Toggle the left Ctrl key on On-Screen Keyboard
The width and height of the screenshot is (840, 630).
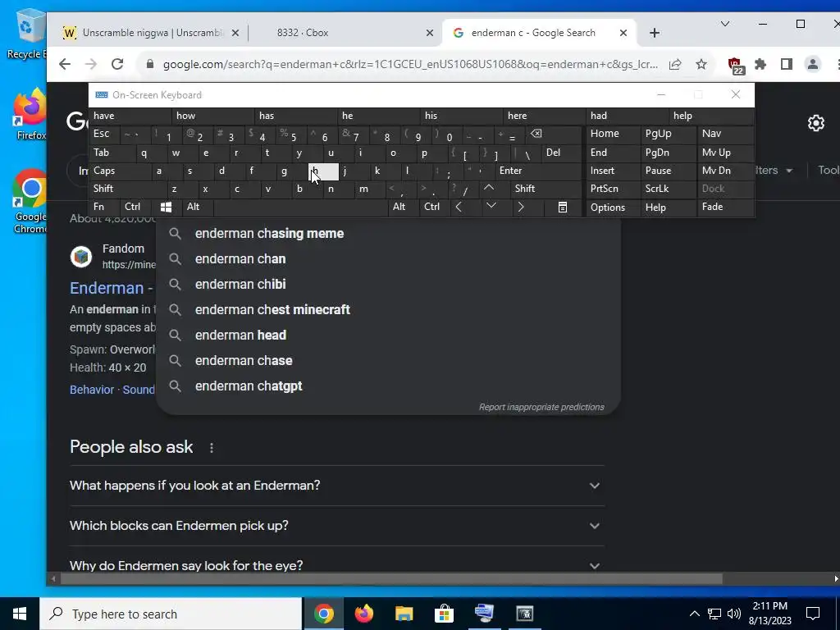(x=136, y=207)
